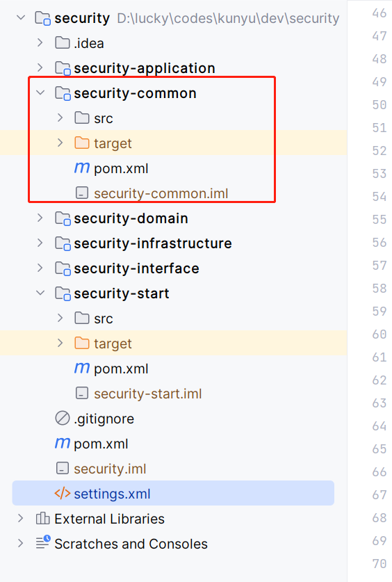Click line number 60 in the gutter

[379, 334]
